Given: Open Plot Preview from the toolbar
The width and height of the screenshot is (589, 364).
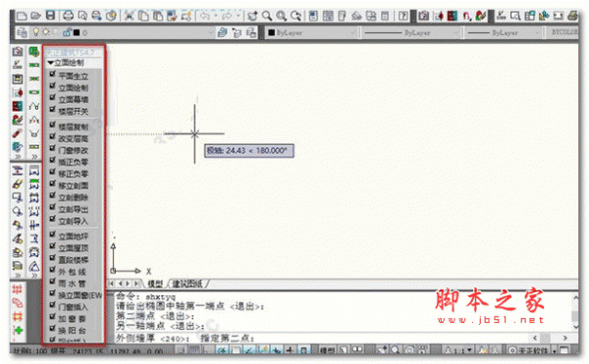Looking at the screenshot, I should coord(82,16).
